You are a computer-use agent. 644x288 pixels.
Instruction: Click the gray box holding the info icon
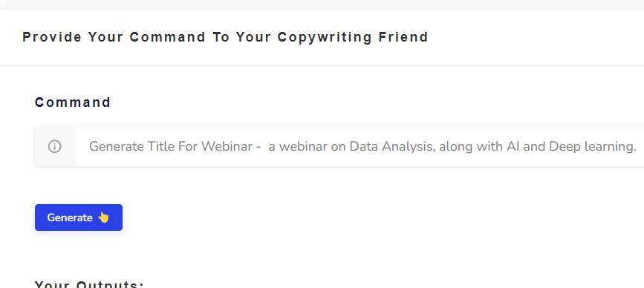pos(55,146)
